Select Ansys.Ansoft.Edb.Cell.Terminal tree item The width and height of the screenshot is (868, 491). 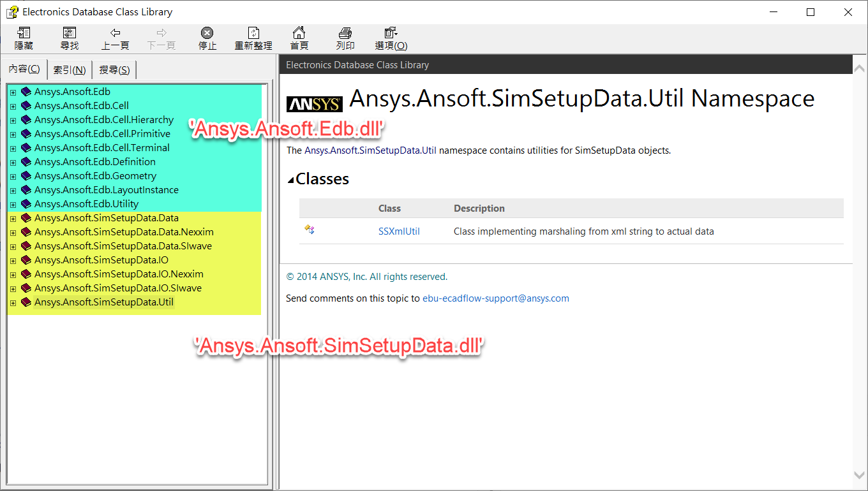(102, 148)
